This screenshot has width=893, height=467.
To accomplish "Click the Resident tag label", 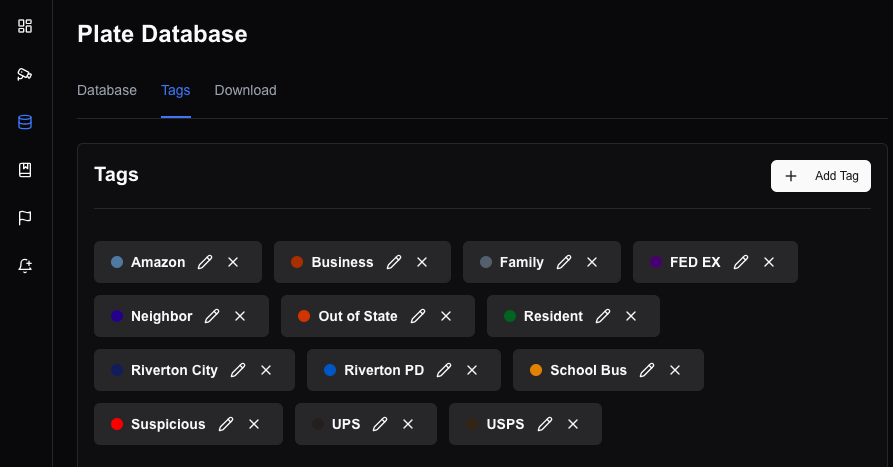I will [553, 316].
